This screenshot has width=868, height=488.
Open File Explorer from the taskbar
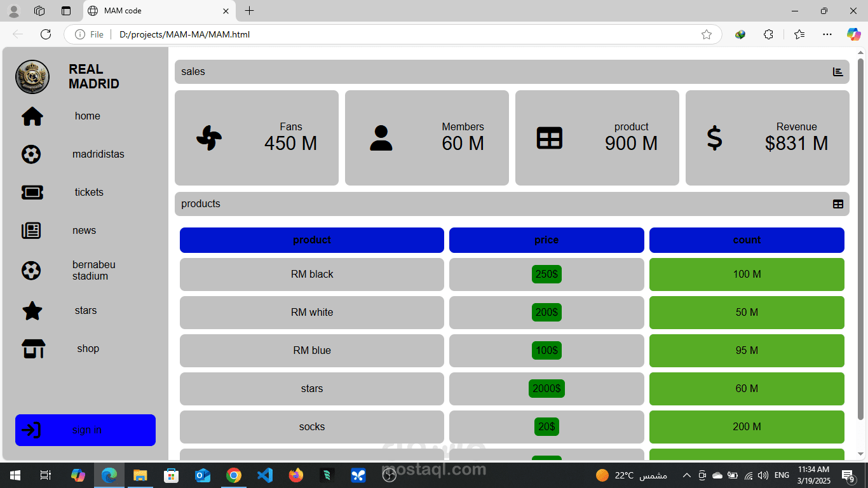click(140, 475)
